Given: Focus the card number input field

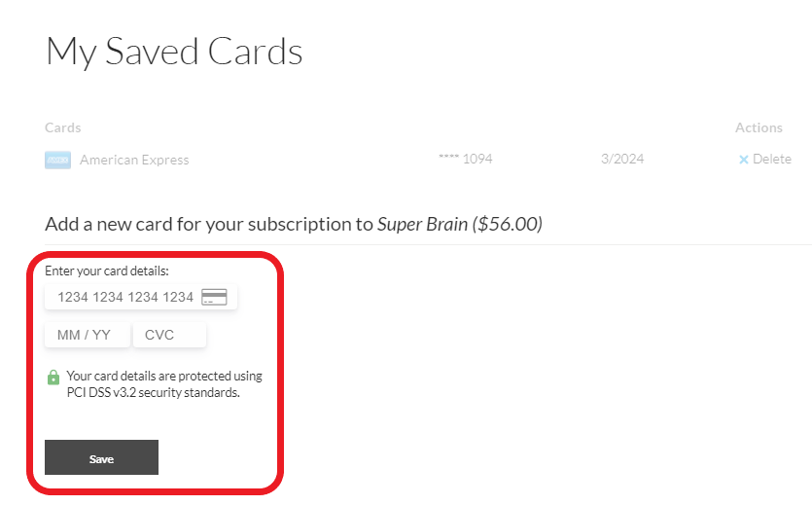Looking at the screenshot, I should tap(124, 297).
